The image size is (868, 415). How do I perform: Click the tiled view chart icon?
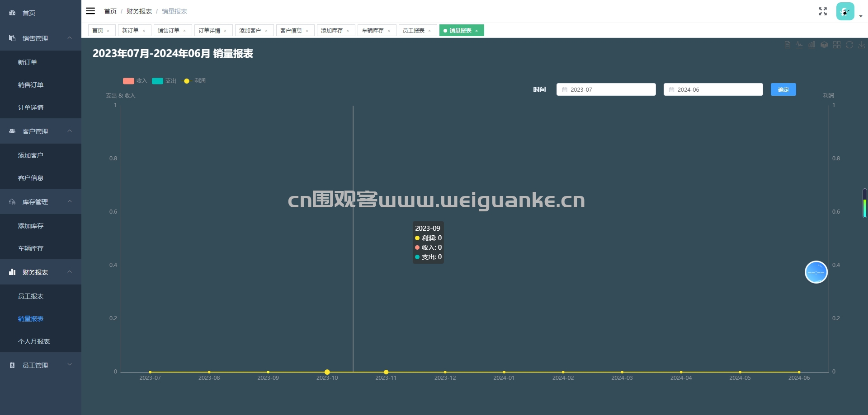(837, 45)
